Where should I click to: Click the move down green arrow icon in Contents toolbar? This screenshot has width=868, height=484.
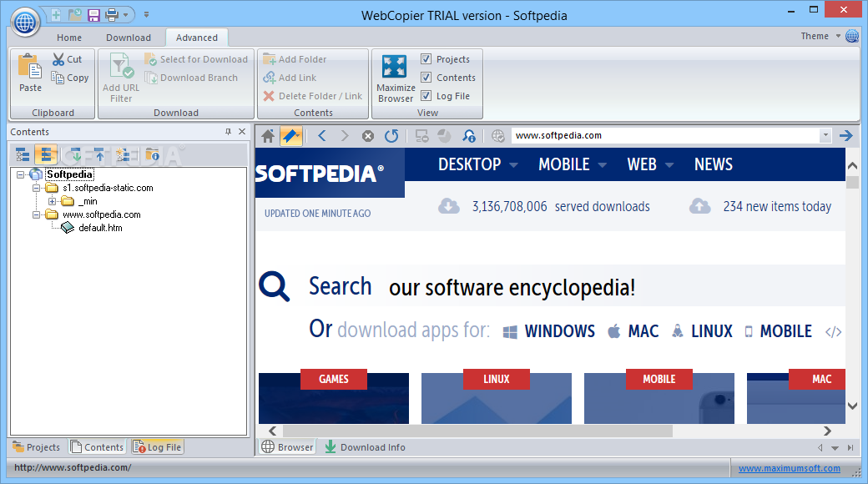(x=75, y=154)
